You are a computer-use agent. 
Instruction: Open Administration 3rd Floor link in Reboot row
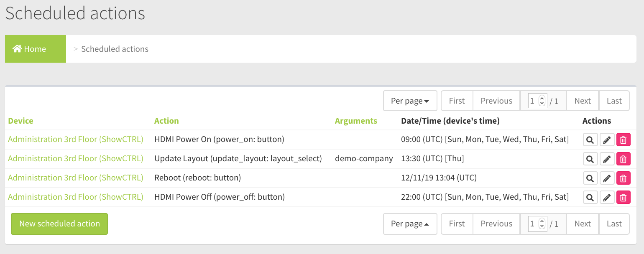(x=75, y=178)
